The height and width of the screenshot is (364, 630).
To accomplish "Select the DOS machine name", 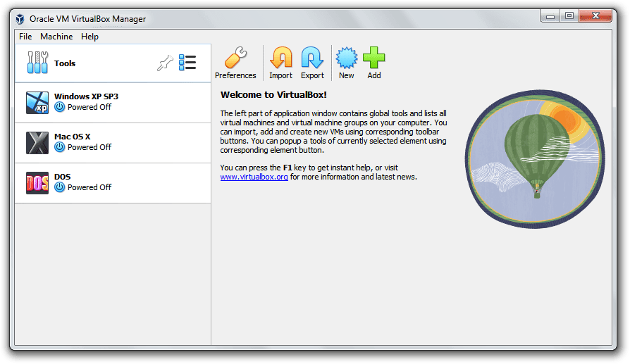I will (62, 177).
